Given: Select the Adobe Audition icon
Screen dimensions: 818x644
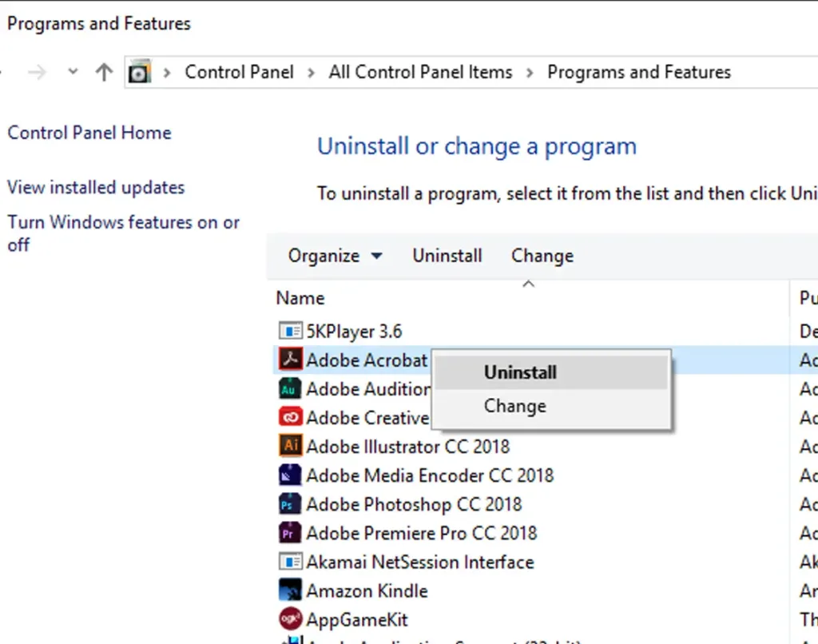Looking at the screenshot, I should (x=290, y=389).
